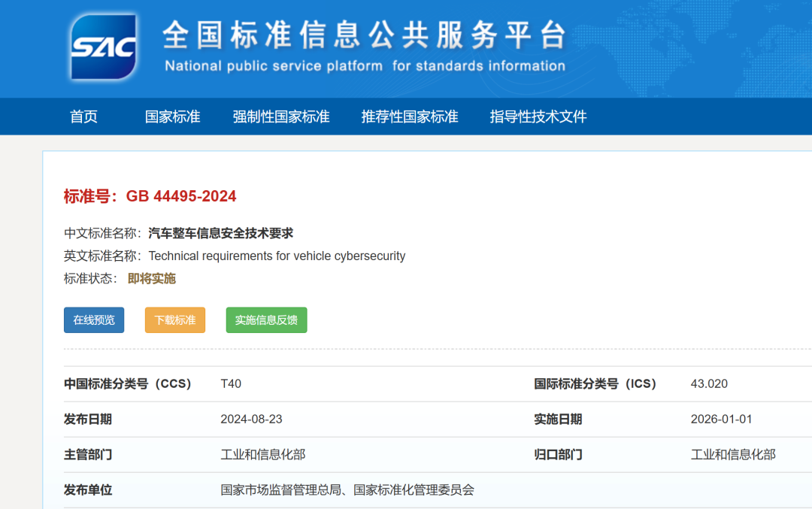Select the Chinese title 汽车整车信息安全技术要求
The image size is (812, 509).
[x=220, y=233]
